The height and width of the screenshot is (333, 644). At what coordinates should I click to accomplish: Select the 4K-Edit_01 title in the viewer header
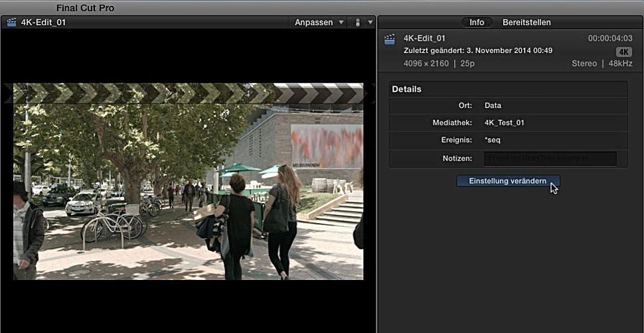43,23
